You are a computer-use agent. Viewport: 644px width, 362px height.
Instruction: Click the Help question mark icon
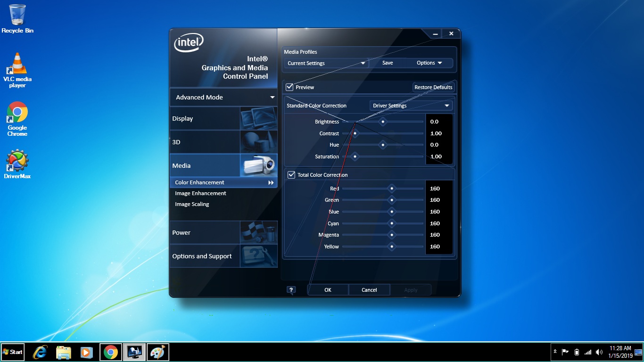click(x=291, y=289)
